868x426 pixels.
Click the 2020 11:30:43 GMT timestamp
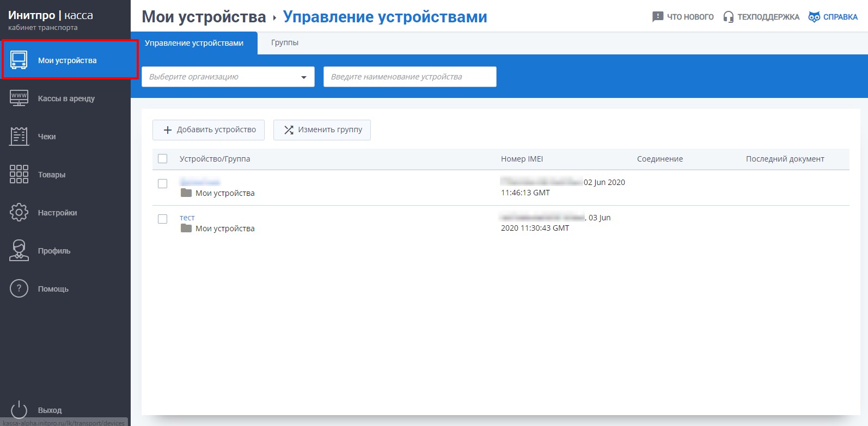(x=535, y=228)
